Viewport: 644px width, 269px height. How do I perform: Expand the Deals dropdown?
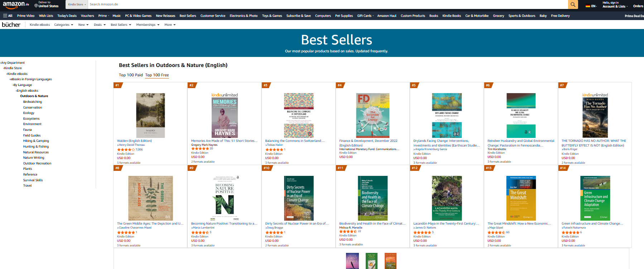100,25
